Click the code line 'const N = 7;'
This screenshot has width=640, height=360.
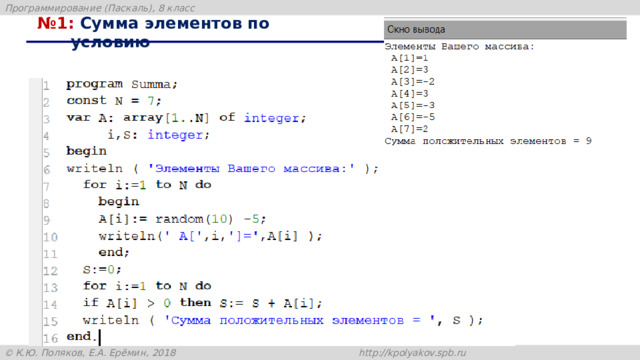pyautogui.click(x=114, y=100)
